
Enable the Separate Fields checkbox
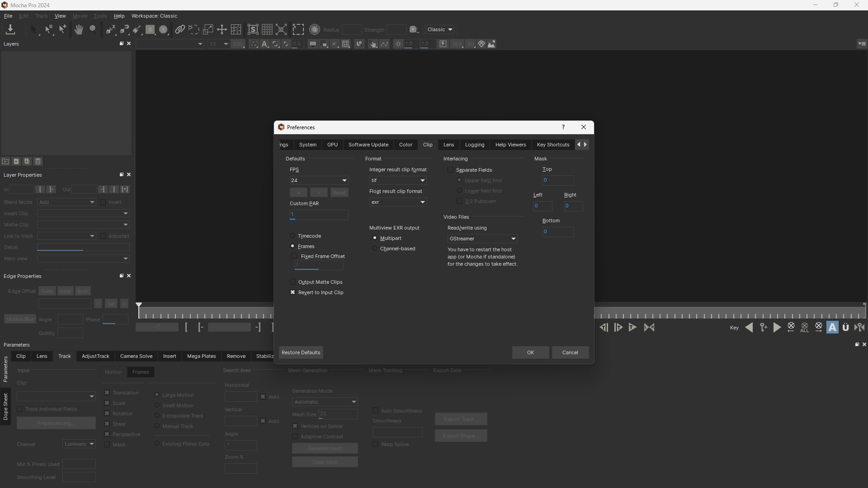click(x=451, y=170)
